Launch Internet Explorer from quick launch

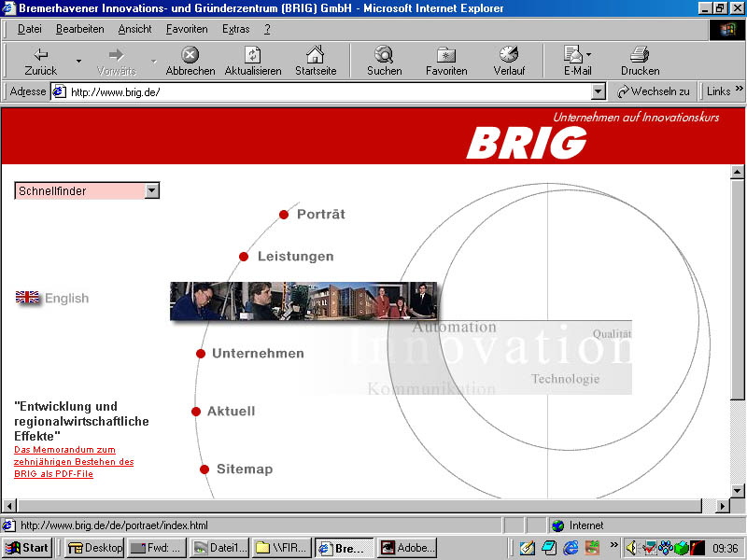tap(571, 548)
